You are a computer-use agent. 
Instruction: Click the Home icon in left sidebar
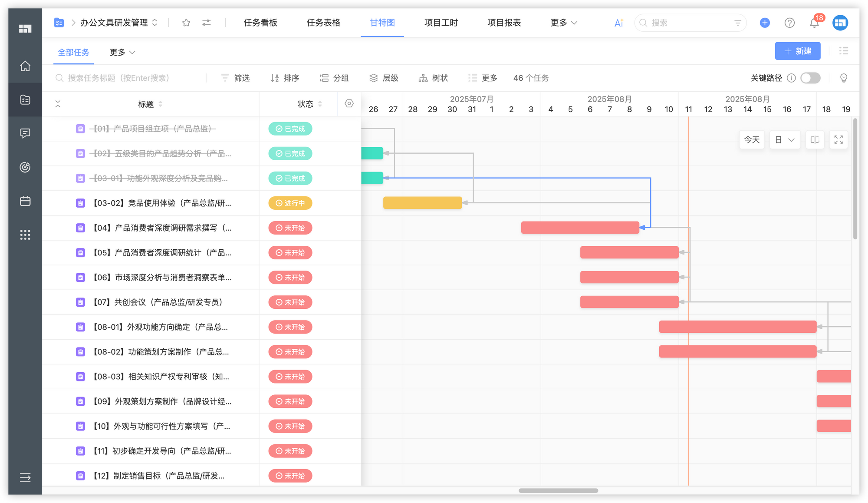click(x=25, y=66)
